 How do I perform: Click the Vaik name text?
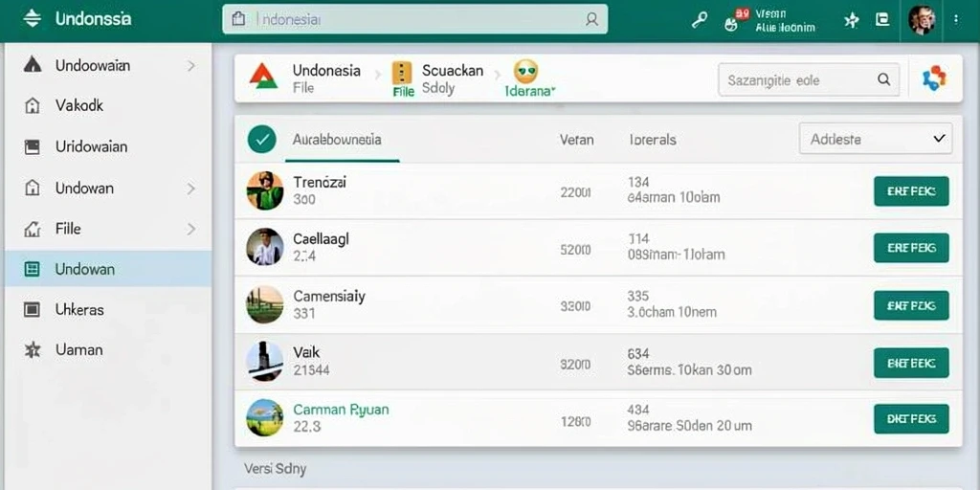306,352
